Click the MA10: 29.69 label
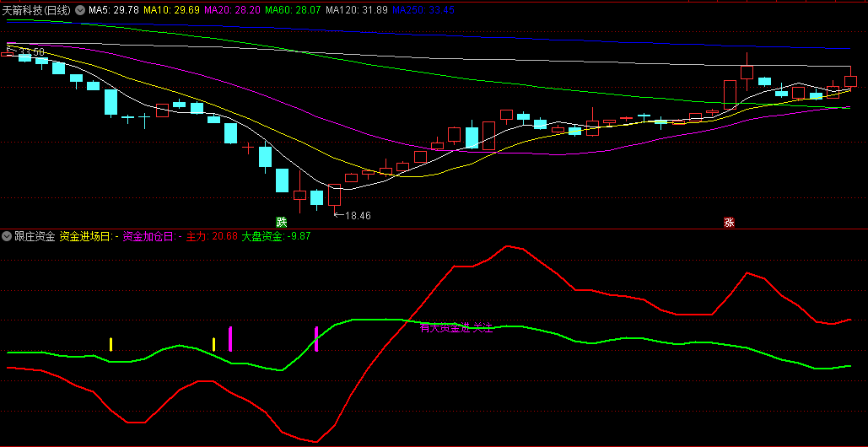This screenshot has width=868, height=447. coord(171,9)
